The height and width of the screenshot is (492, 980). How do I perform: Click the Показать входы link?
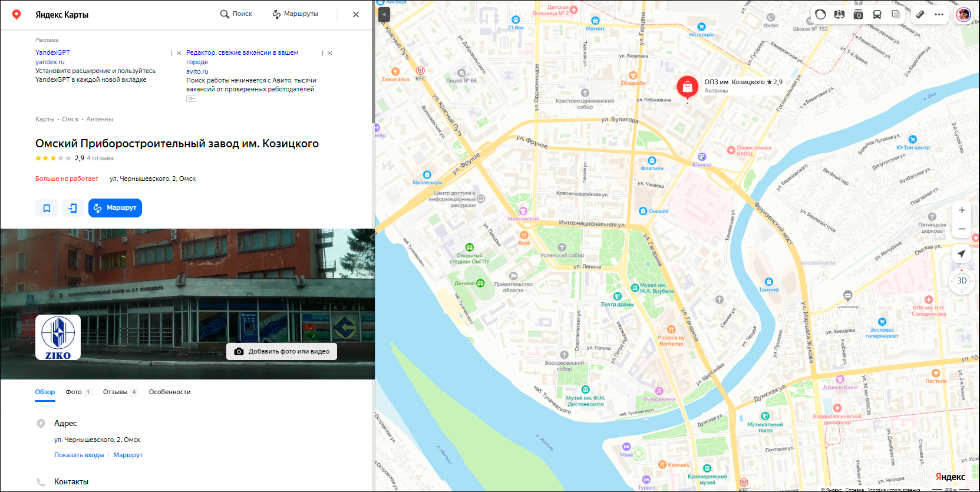[x=79, y=455]
